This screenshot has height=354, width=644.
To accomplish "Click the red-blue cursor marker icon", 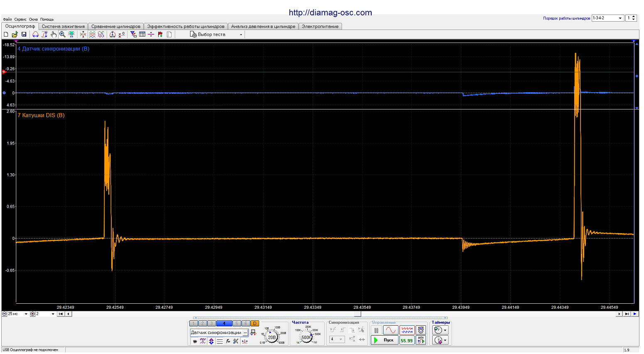I will coord(245,341).
